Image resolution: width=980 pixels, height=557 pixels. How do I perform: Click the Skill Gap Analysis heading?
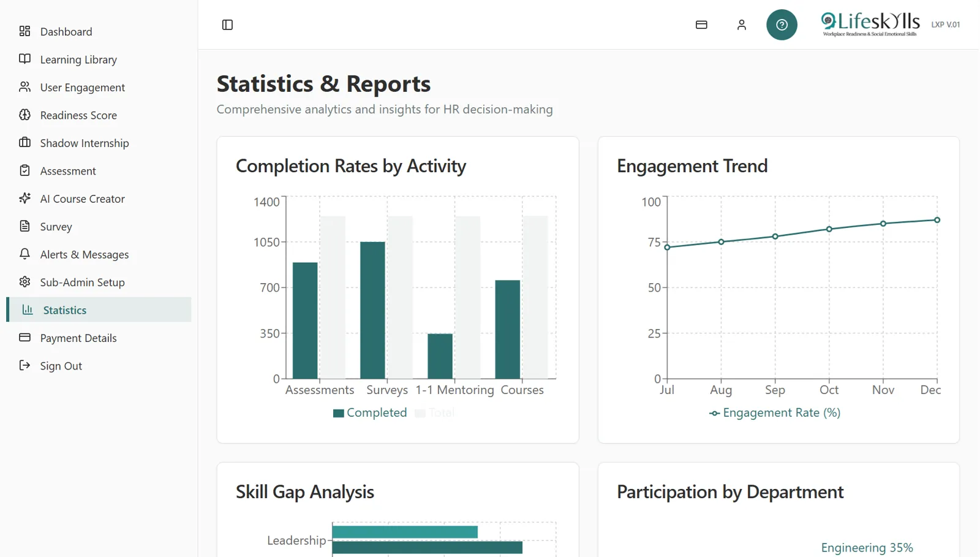[x=305, y=492]
